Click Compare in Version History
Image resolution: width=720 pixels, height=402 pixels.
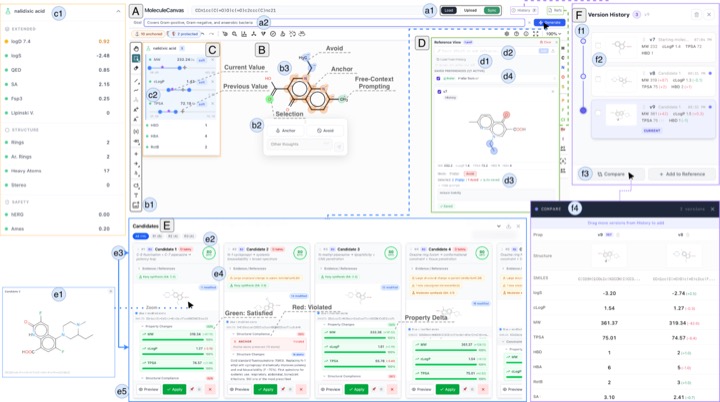tap(611, 174)
